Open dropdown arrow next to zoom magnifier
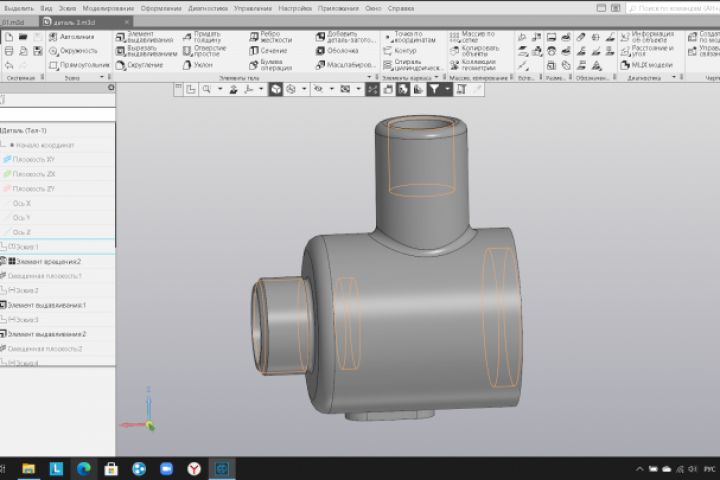 220,89
